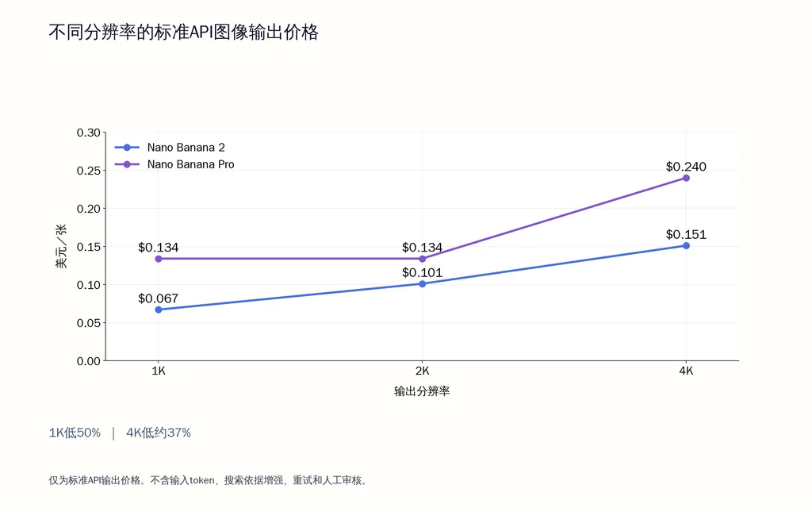Click the 0.10 y-axis tick label

(x=89, y=285)
